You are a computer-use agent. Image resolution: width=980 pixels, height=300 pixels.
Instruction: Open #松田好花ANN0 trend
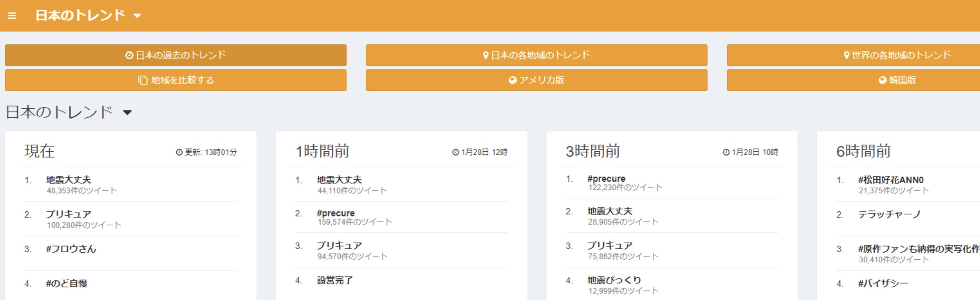point(891,180)
